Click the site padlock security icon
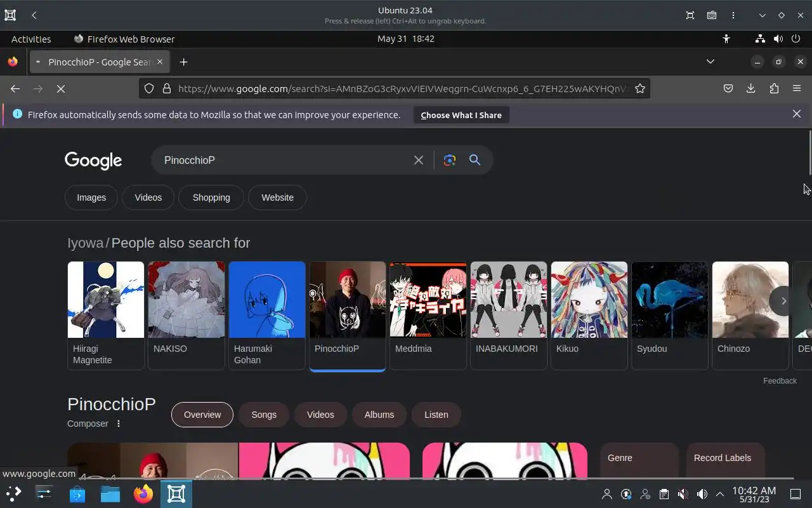This screenshot has height=508, width=812. pos(167,89)
